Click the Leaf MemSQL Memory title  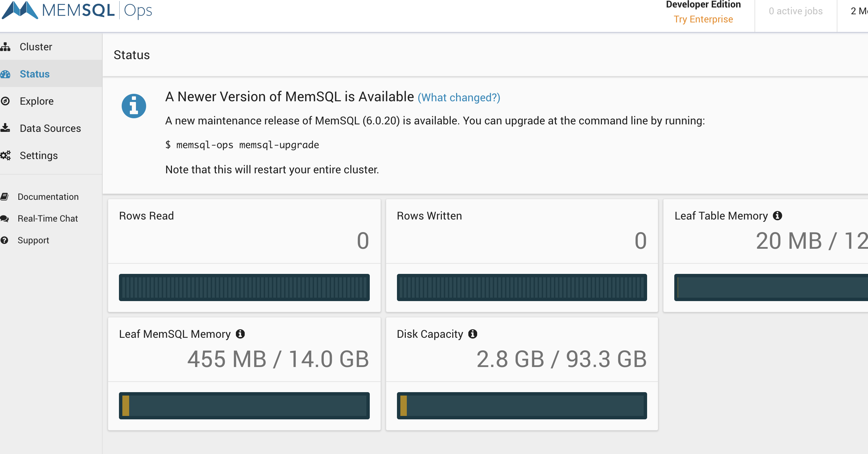point(175,334)
